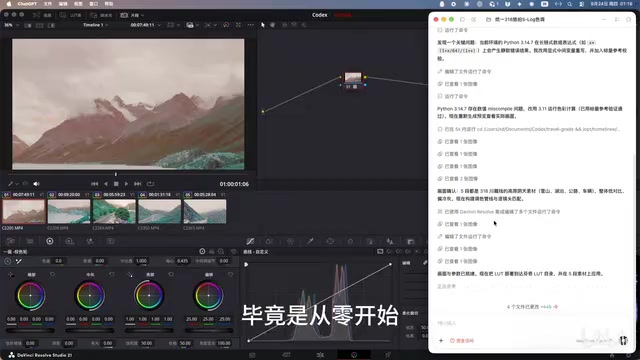Screen dimensions: 640x360
Task: Switch primaries to color wheels mode
Action: coord(202,251)
